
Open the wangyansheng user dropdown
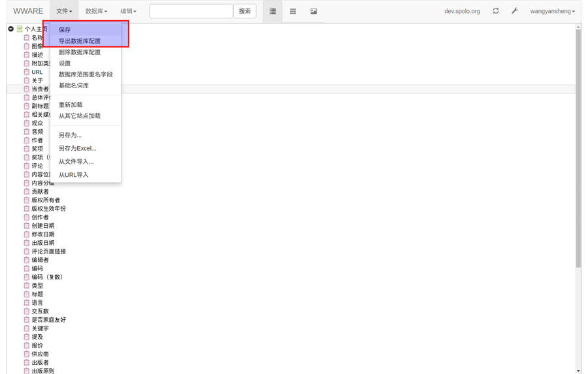click(552, 11)
